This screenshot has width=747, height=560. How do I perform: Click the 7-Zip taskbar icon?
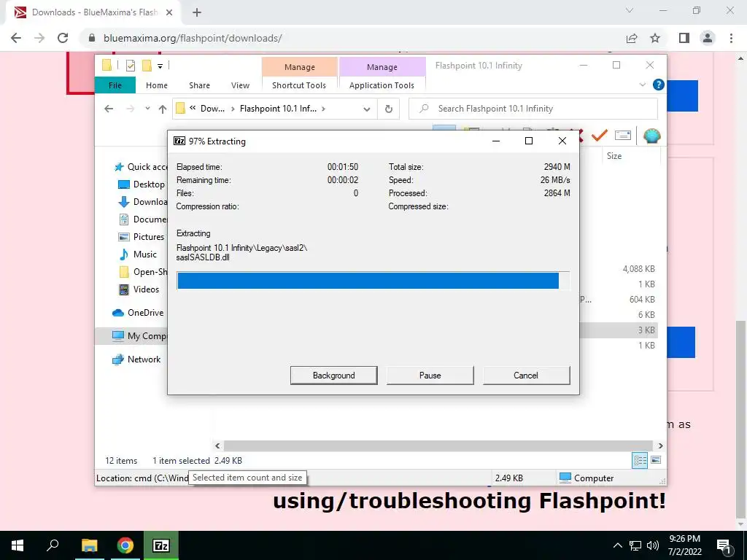click(161, 545)
